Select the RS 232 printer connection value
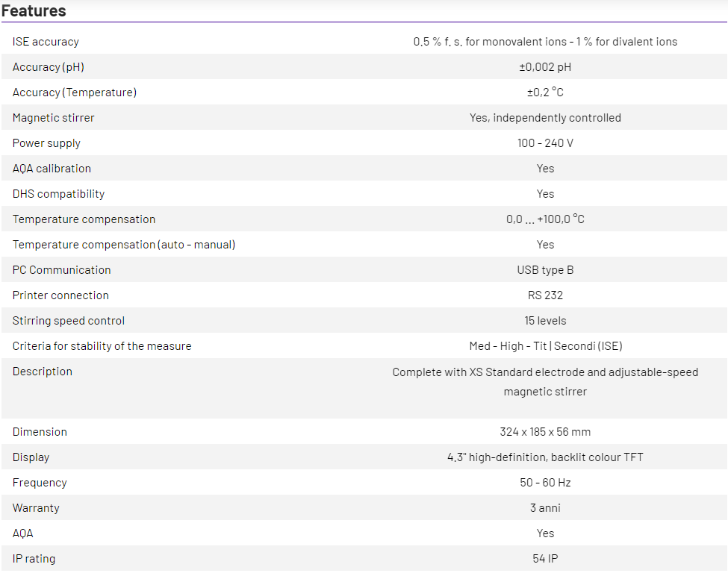The width and height of the screenshot is (728, 573). tap(545, 295)
